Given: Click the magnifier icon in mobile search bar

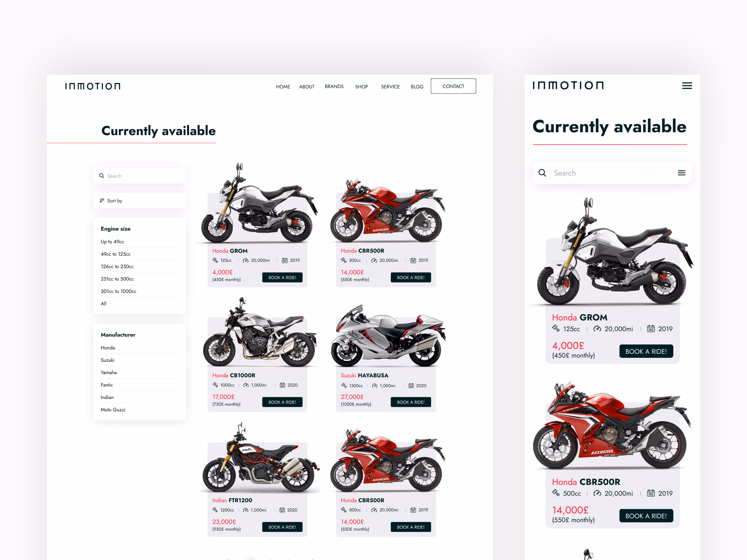Looking at the screenshot, I should click(542, 173).
